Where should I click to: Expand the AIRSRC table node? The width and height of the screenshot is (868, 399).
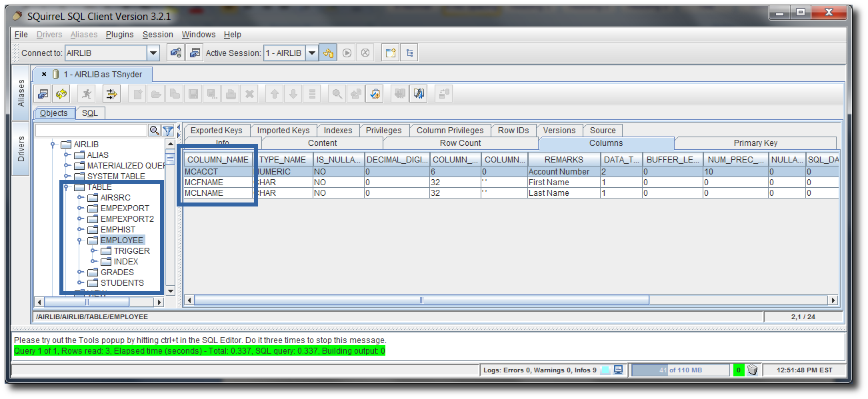[80, 198]
